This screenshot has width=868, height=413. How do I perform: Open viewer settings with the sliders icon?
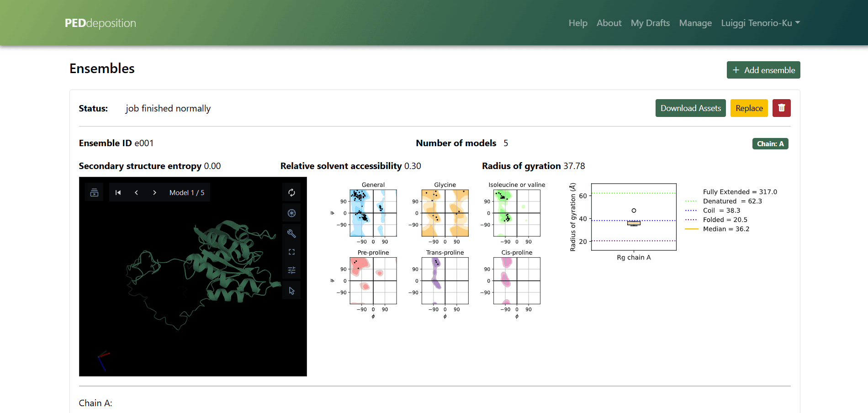pos(291,270)
